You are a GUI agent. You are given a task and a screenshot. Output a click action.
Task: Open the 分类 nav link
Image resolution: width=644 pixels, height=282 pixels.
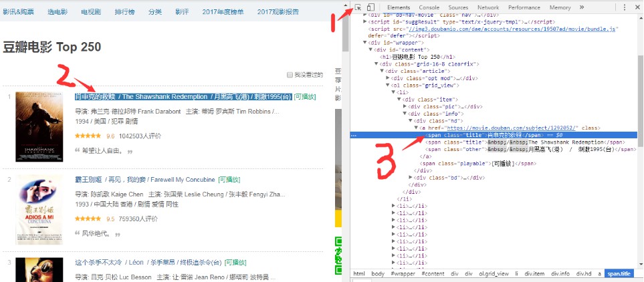click(x=155, y=12)
